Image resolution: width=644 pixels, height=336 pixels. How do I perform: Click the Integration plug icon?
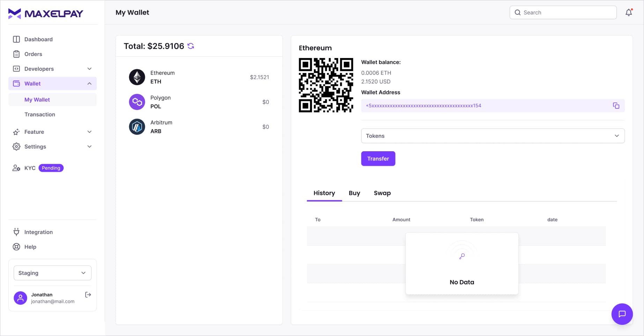[16, 232]
